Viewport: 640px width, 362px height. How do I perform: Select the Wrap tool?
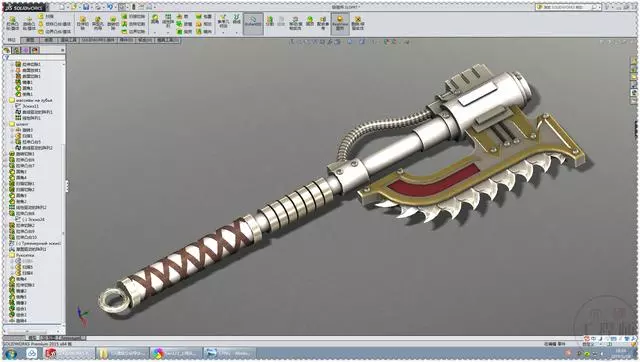click(x=203, y=16)
